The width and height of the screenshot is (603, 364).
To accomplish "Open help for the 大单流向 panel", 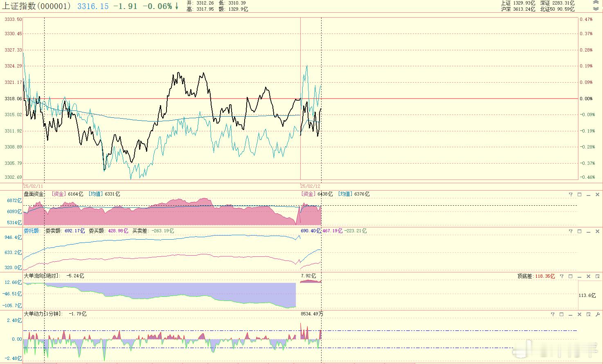I will (x=562, y=276).
